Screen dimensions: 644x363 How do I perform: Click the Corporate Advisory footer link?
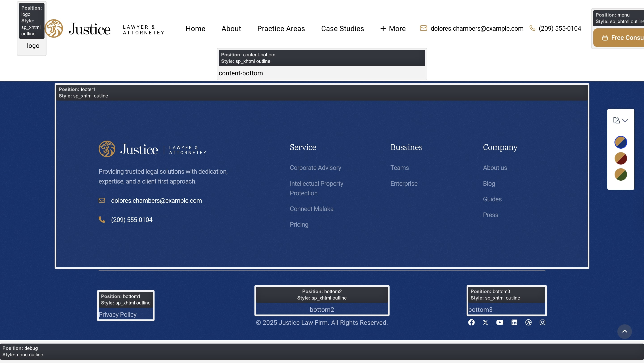tap(315, 168)
